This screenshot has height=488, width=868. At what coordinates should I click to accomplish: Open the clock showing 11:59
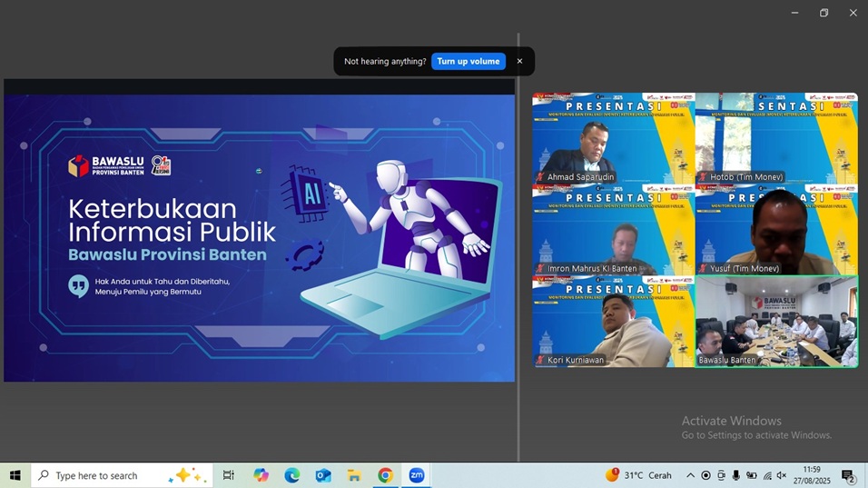812,475
